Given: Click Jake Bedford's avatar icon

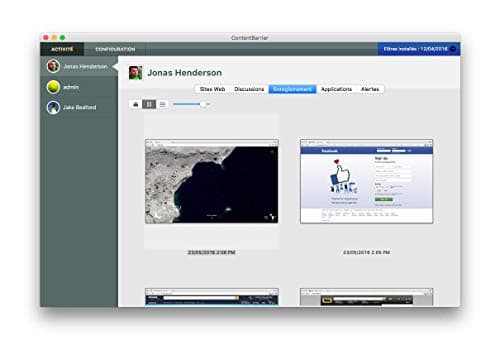Looking at the screenshot, I should (x=53, y=107).
